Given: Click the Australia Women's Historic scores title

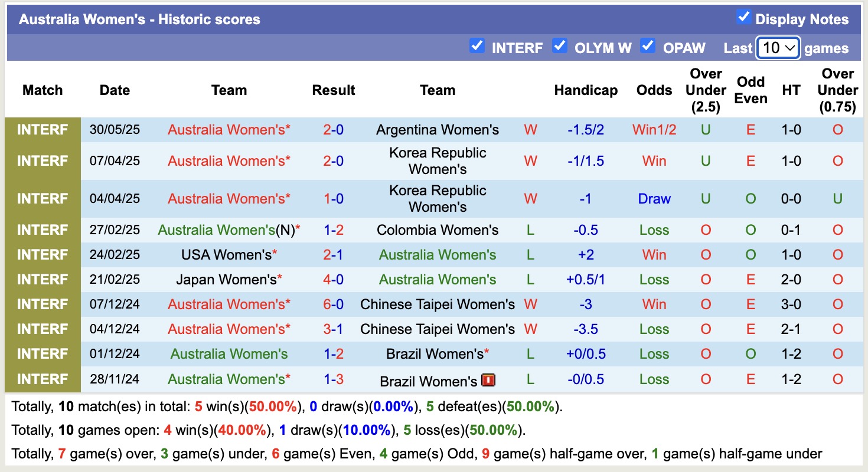Looking at the screenshot, I should pyautogui.click(x=139, y=19).
